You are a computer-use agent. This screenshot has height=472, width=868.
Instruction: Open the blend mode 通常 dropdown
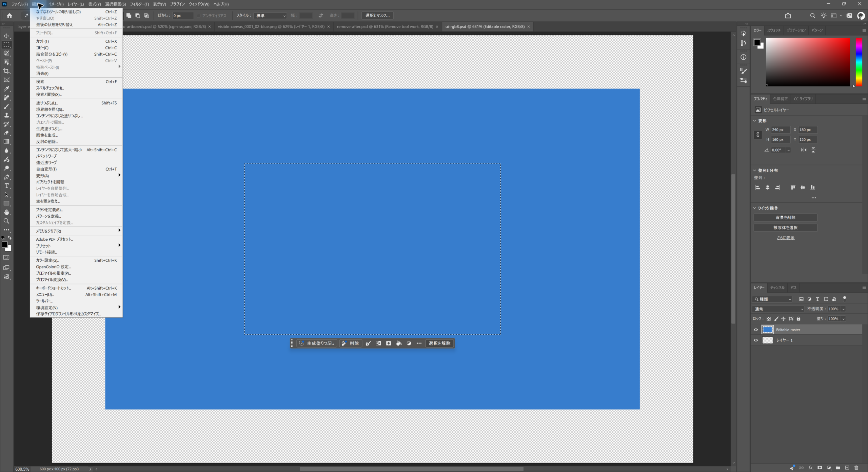[x=778, y=309]
